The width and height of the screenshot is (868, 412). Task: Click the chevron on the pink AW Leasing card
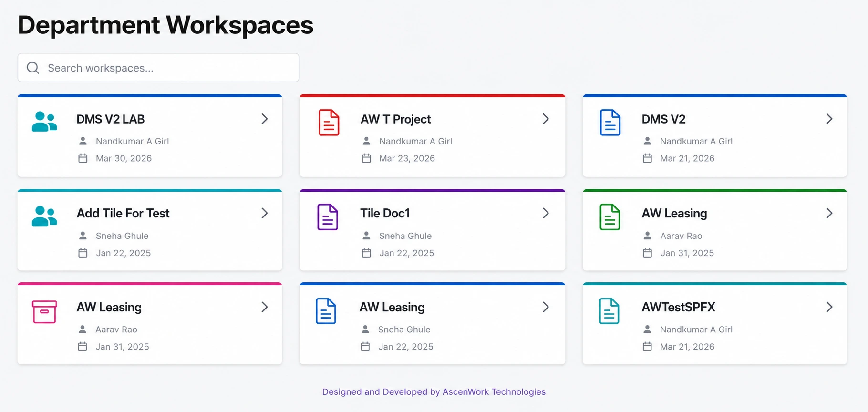[265, 307]
